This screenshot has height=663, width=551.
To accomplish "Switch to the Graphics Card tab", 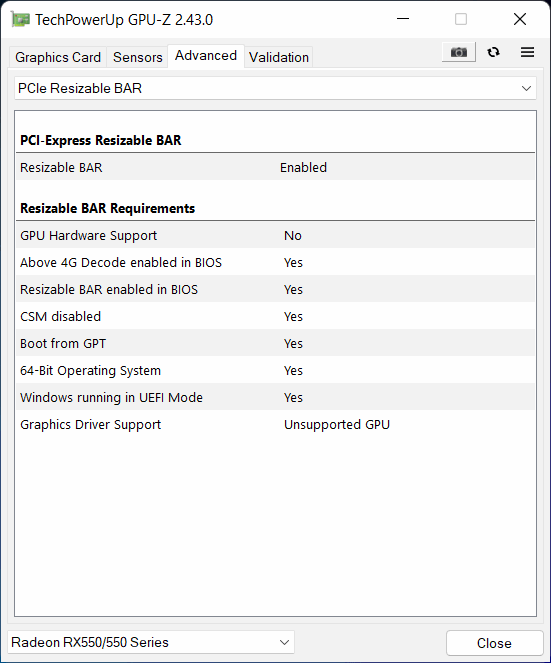I will (58, 57).
